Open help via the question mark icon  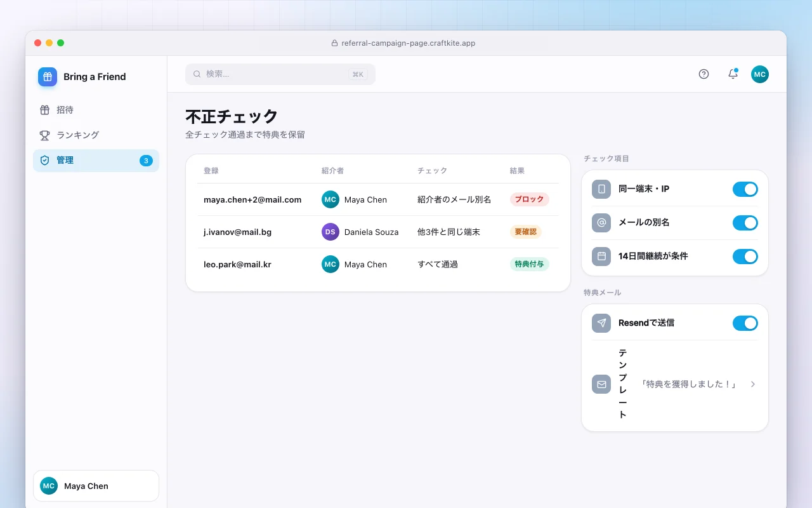(x=704, y=74)
